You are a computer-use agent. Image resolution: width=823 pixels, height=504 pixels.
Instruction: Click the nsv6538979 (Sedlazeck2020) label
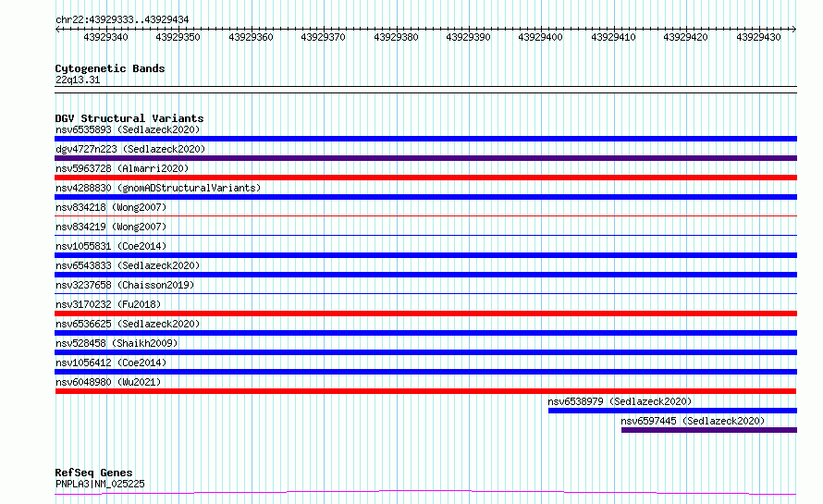tap(620, 401)
